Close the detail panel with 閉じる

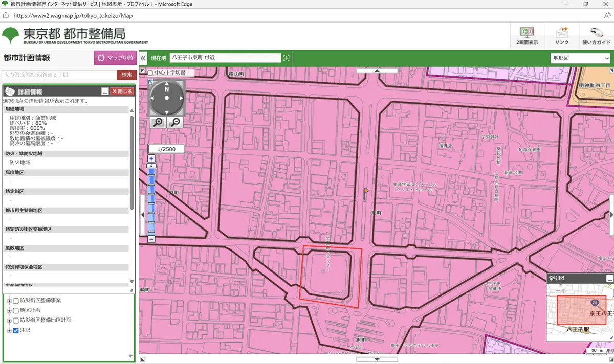[122, 92]
